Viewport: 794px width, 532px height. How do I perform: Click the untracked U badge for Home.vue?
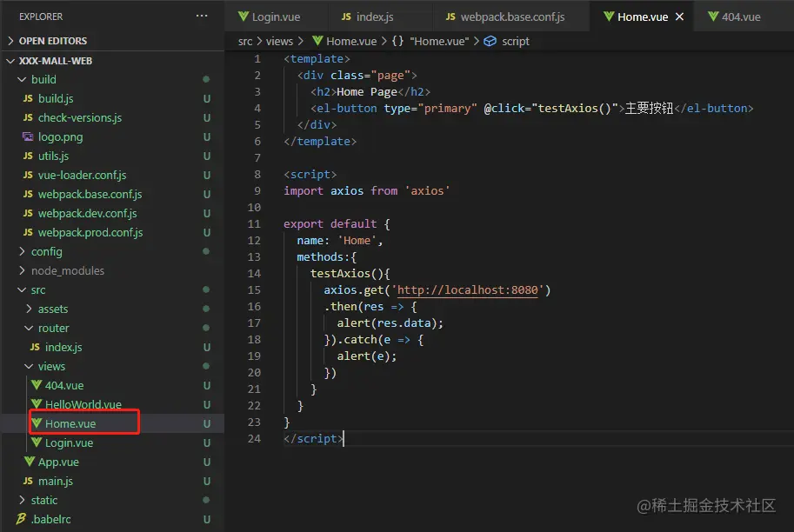tap(207, 423)
